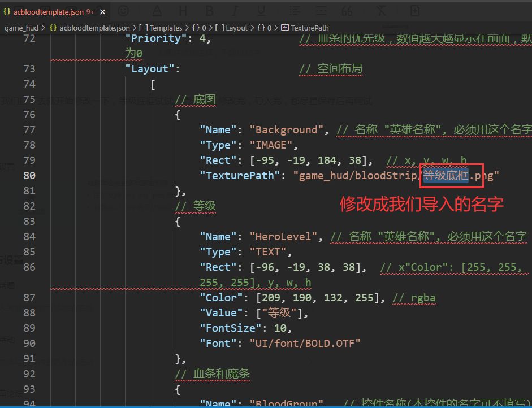Click the game_hud/bloodStrip path text
532x408 pixels.
[x=357, y=176]
